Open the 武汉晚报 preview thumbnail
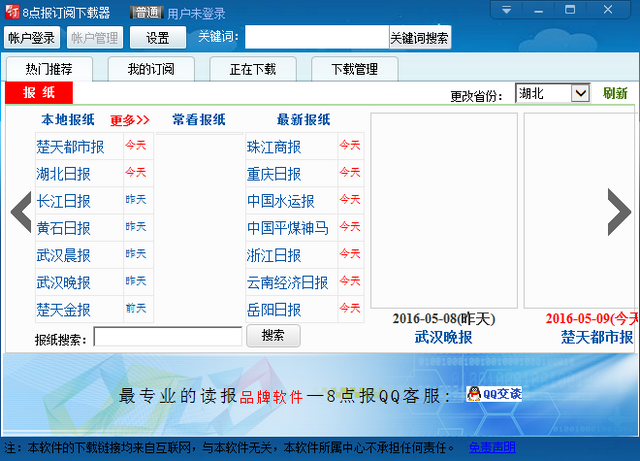The image size is (640, 461). click(444, 211)
